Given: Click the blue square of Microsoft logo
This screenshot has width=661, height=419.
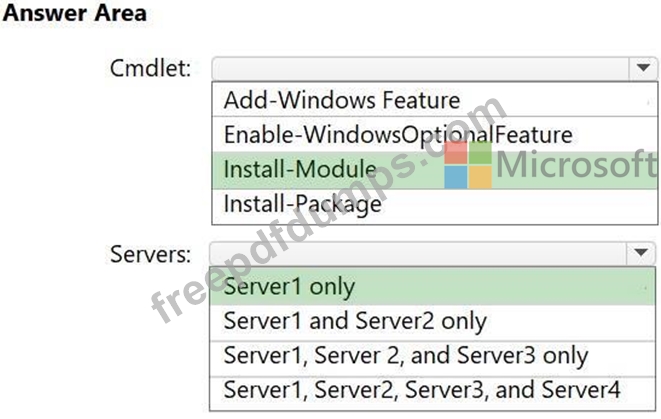Looking at the screenshot, I should [x=456, y=177].
